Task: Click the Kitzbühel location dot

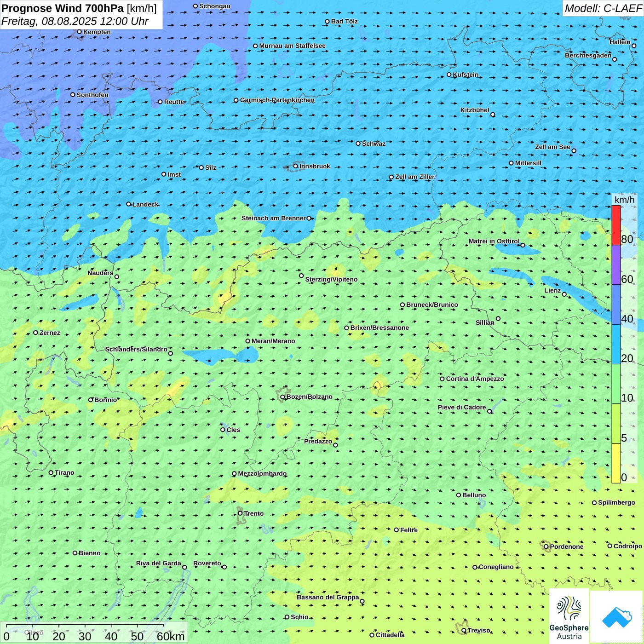Action: [493, 115]
